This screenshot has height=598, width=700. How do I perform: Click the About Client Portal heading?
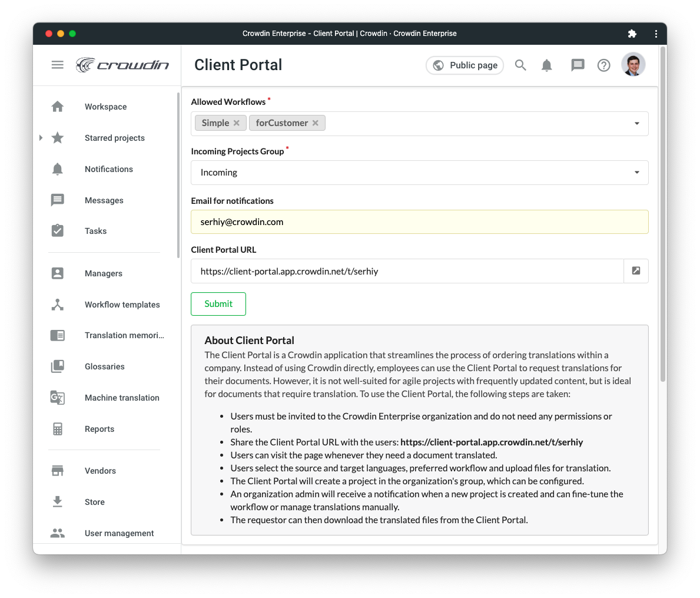coord(249,341)
